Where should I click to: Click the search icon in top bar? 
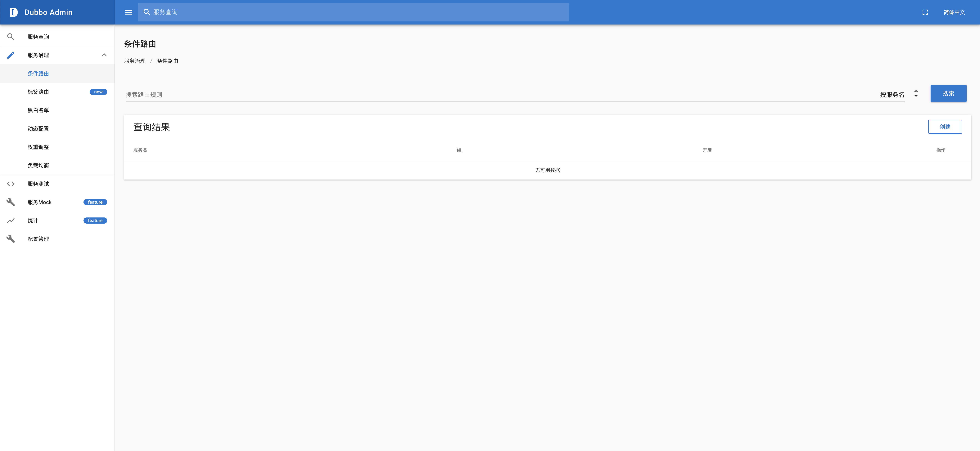pyautogui.click(x=146, y=12)
